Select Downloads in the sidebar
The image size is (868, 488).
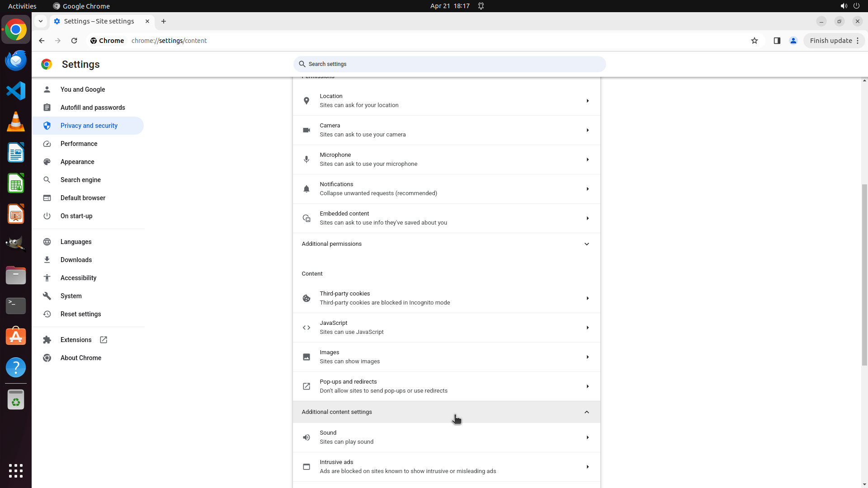click(x=76, y=260)
